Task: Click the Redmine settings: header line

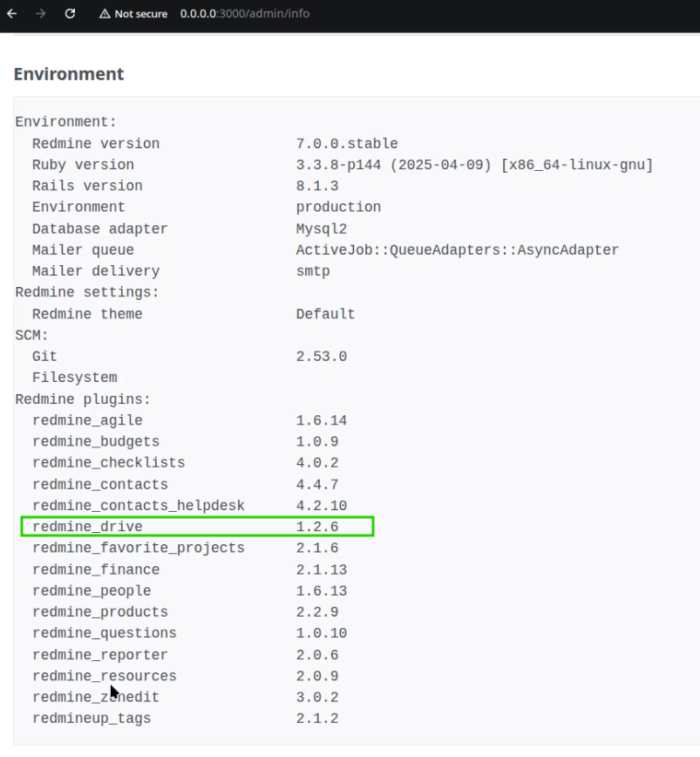Action: pos(87,292)
